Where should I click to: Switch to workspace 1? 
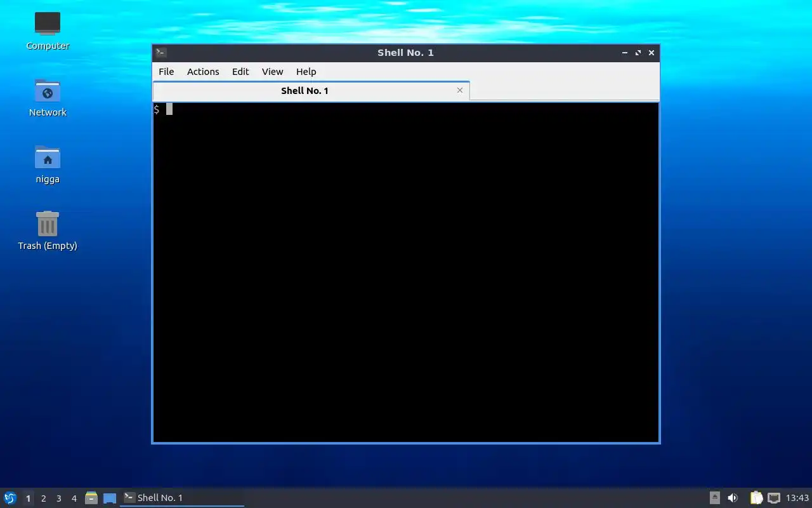tap(28, 498)
